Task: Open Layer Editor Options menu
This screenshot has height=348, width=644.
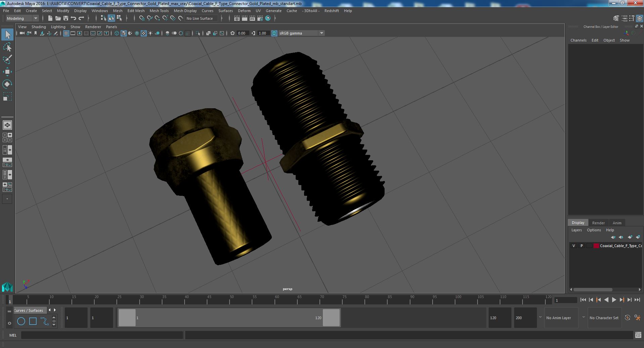Action: (594, 230)
